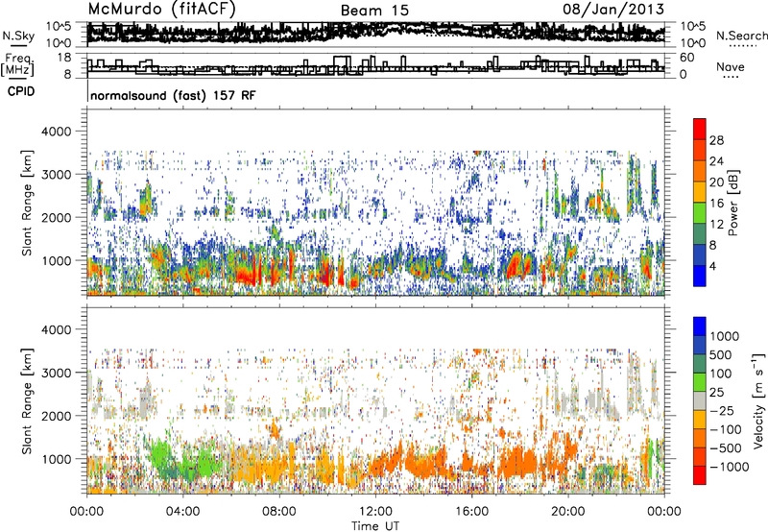The image size is (768, 532).
Task: Click the Nave legend label
Action: click(x=731, y=67)
